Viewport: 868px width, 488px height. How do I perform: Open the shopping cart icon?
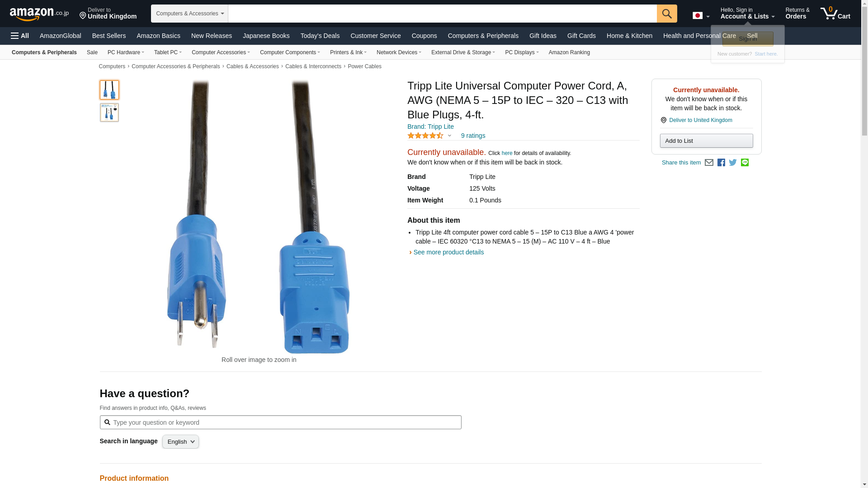pyautogui.click(x=835, y=14)
